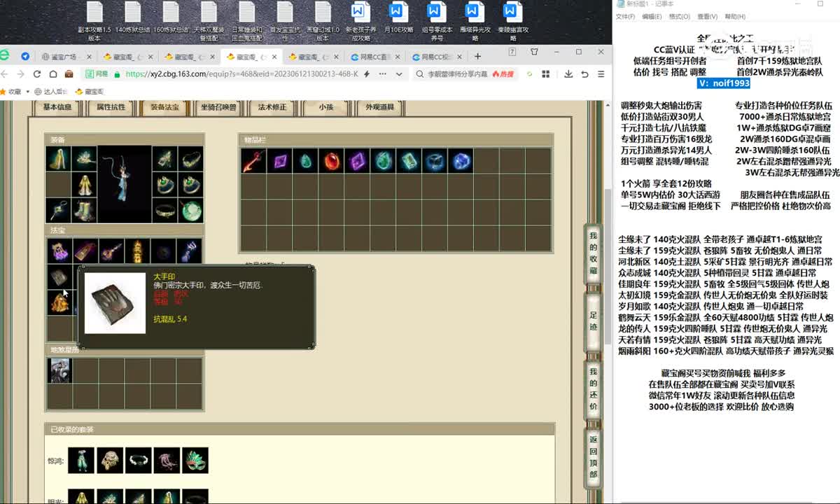Switch to the 外观道具 tab
Image resolution: width=840 pixels, height=504 pixels.
click(380, 107)
